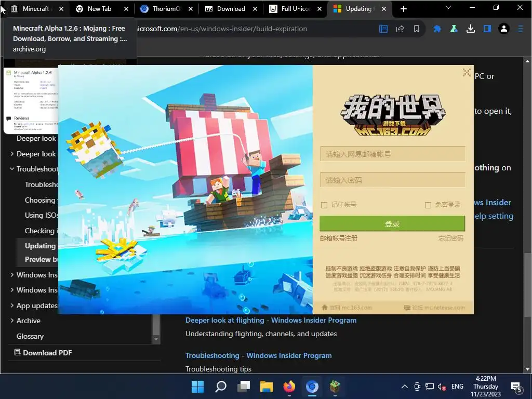Screen dimensions: 532x399
Task: Click the share page icon in address bar
Action: [x=400, y=29]
